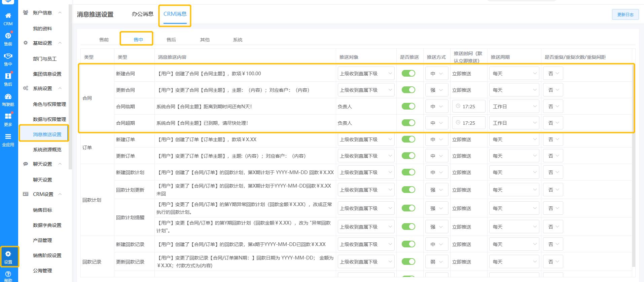The width and height of the screenshot is (644, 282).
Task: Open 我的资料 in side menu
Action: [42, 29]
